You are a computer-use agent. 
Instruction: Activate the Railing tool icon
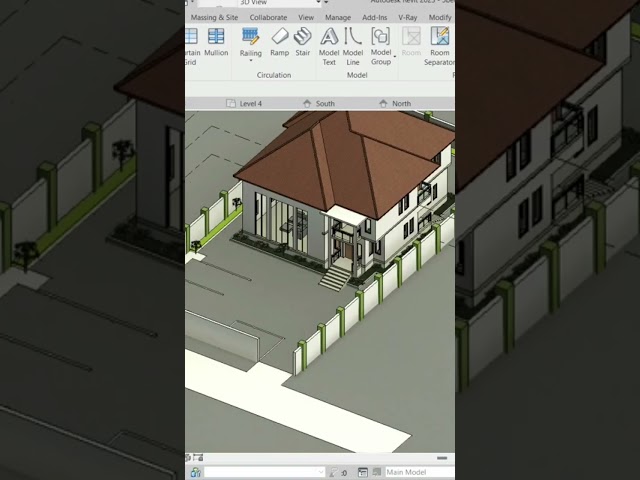[x=250, y=36]
